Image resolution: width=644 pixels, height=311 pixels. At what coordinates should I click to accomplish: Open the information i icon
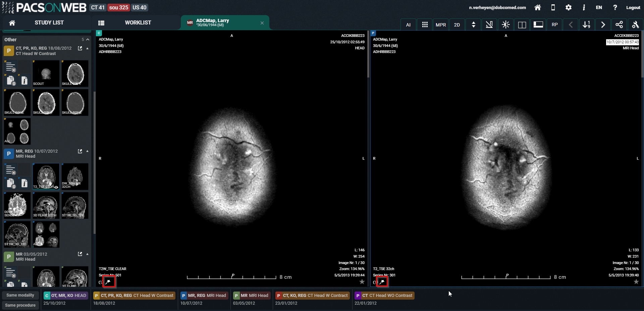point(584,7)
